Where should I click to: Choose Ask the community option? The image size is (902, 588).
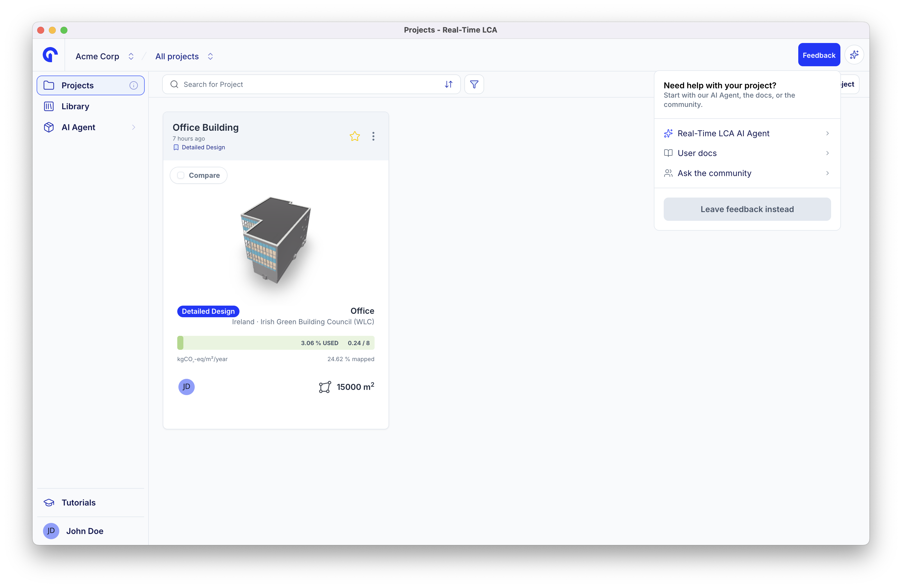pos(747,173)
